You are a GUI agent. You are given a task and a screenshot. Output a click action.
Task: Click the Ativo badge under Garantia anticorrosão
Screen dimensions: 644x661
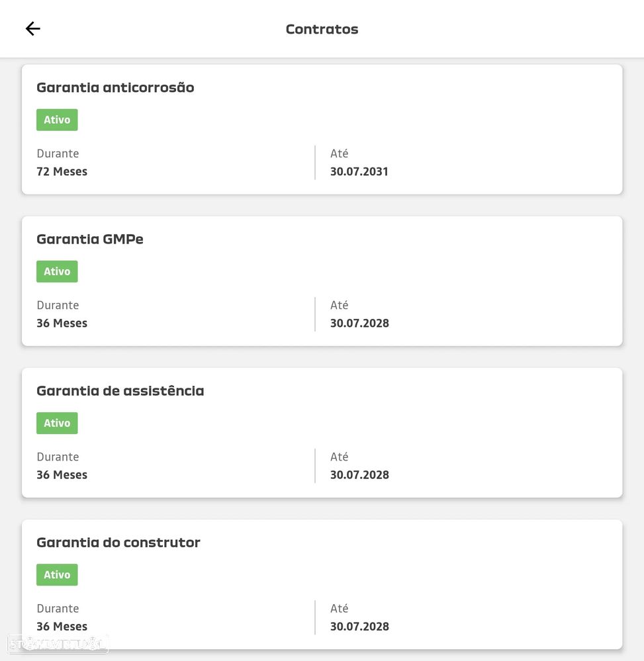pos(57,120)
